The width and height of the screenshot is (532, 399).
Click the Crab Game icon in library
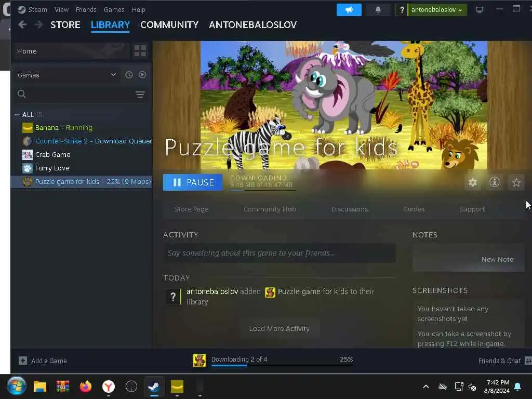tap(27, 155)
